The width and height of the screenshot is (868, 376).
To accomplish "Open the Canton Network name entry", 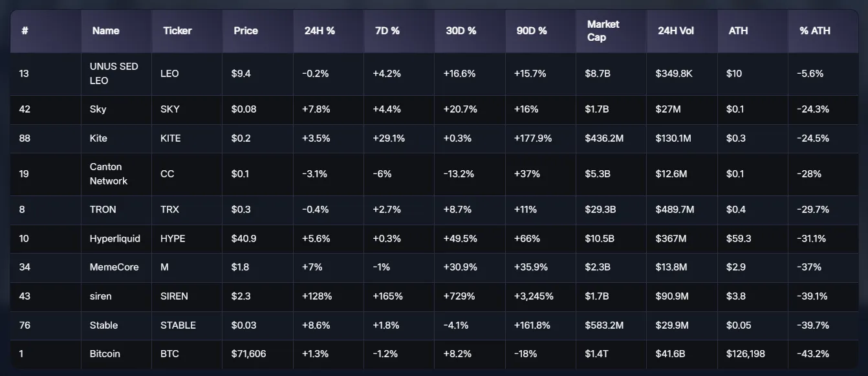I will pyautogui.click(x=109, y=174).
